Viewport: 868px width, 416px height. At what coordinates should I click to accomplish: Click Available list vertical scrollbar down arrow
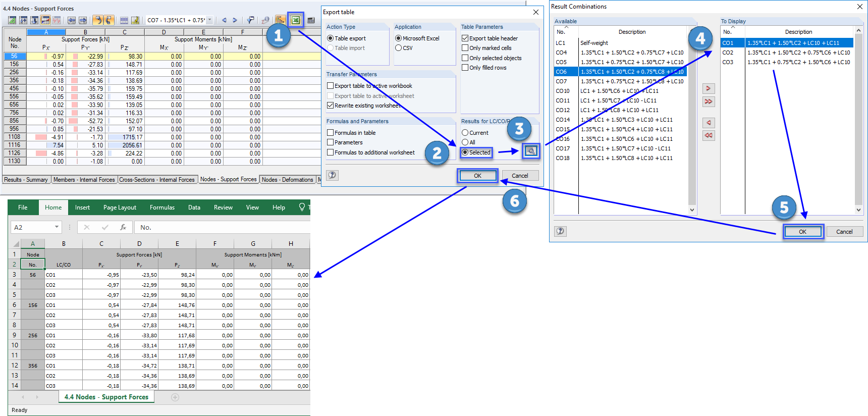click(692, 210)
